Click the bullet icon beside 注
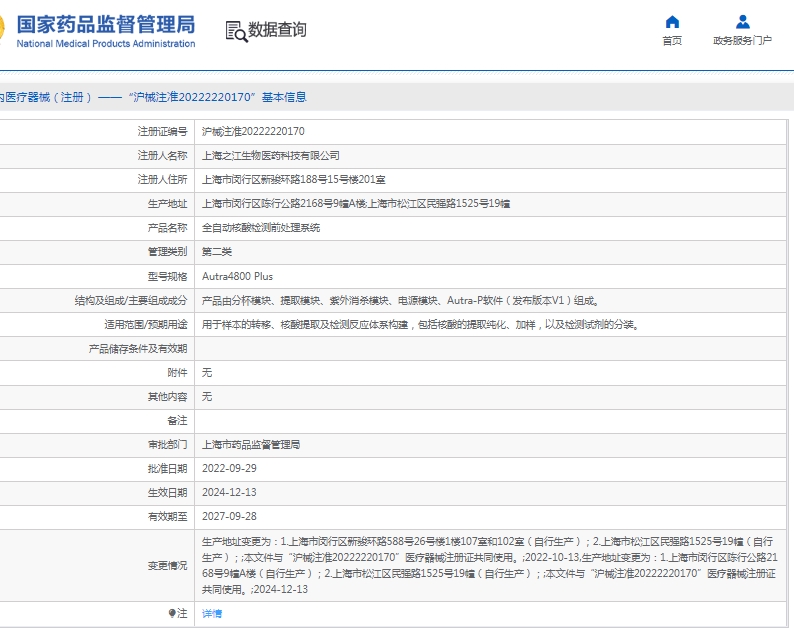 172,613
